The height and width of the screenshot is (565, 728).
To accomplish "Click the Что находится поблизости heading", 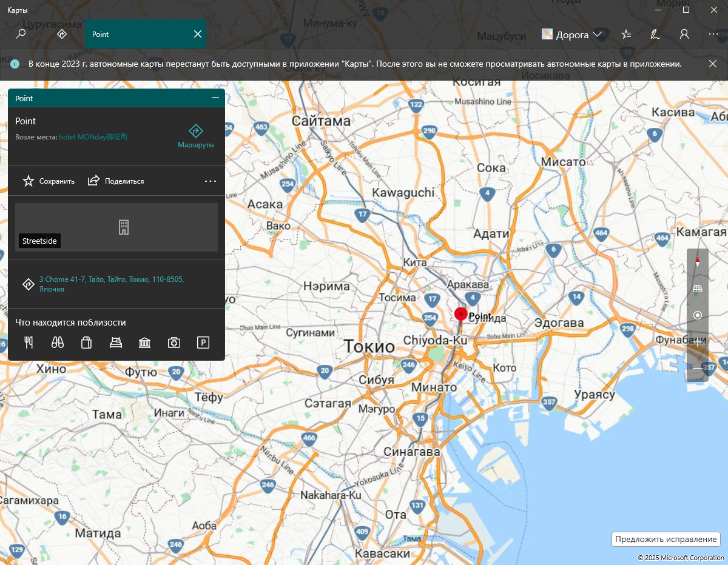I will point(70,322).
